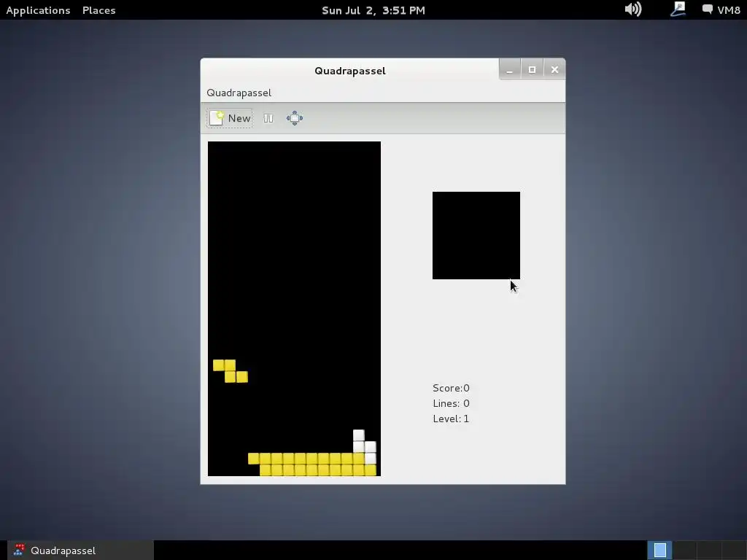Click the Score:0 label

tap(451, 388)
